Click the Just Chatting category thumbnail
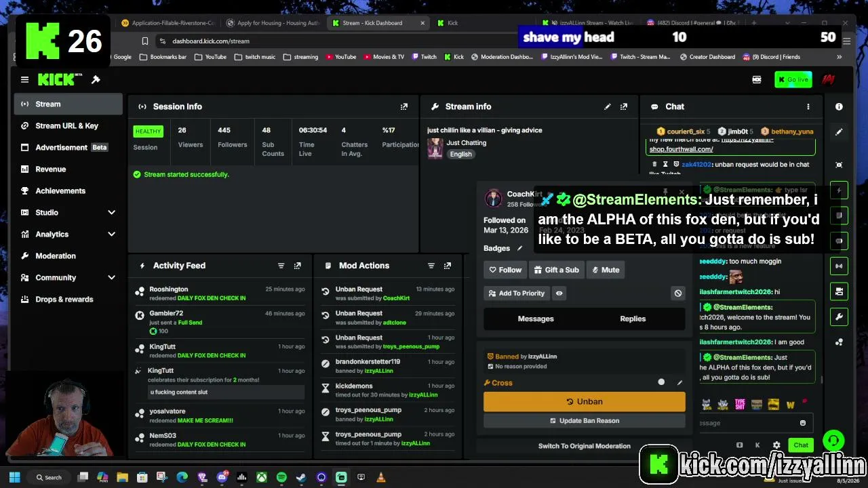 435,148
